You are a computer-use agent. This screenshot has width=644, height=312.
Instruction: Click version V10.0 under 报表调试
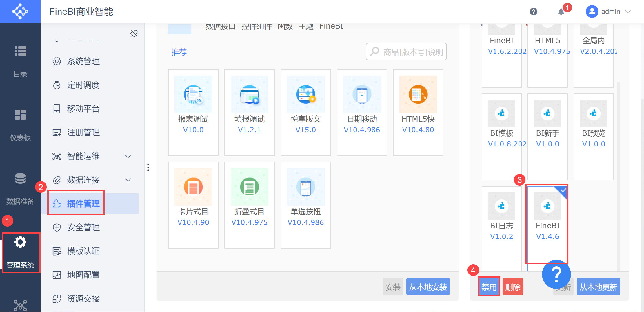coord(193,130)
